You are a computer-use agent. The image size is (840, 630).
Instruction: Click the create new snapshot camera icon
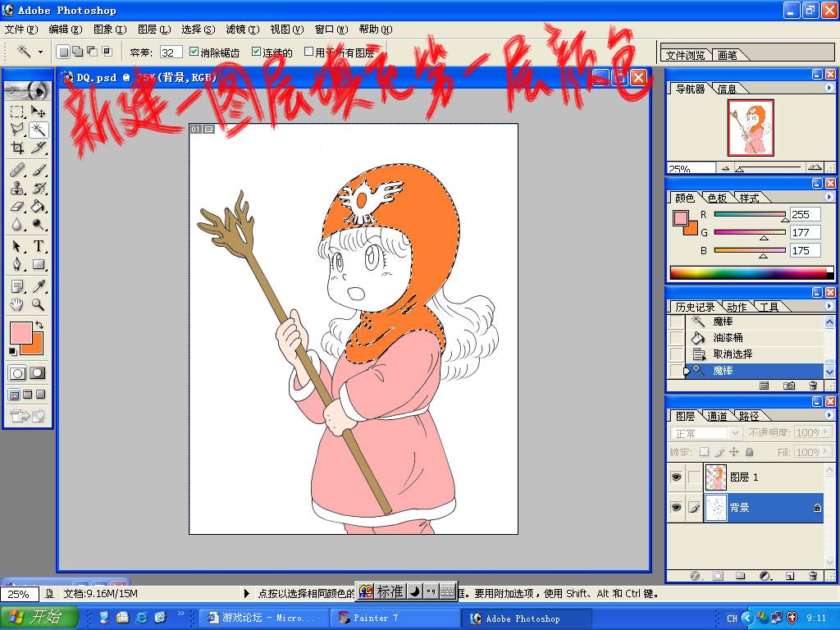coord(789,386)
